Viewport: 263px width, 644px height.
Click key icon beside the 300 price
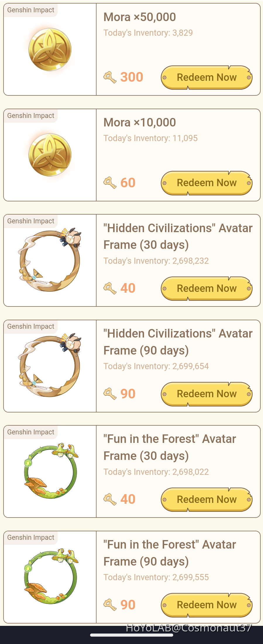[110, 77]
